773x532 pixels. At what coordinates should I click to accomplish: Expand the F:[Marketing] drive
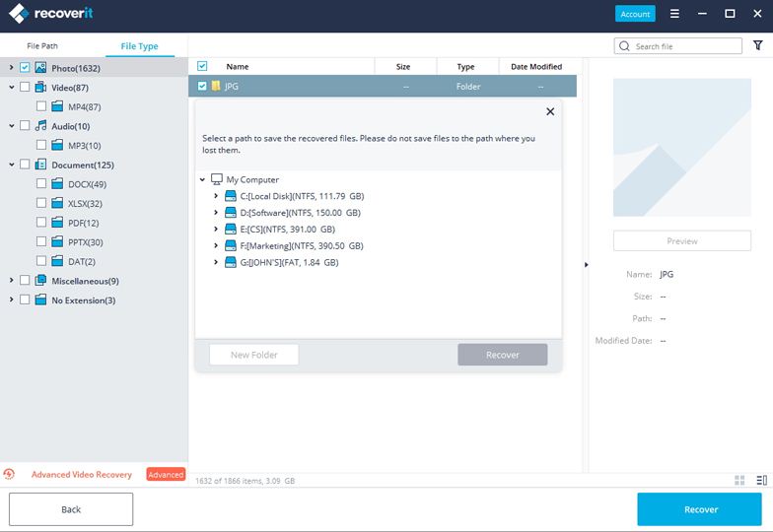pos(215,245)
